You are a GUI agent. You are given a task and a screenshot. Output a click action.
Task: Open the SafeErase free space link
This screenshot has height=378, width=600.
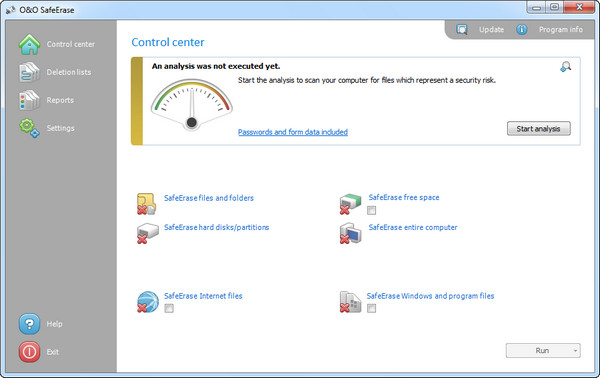[404, 197]
